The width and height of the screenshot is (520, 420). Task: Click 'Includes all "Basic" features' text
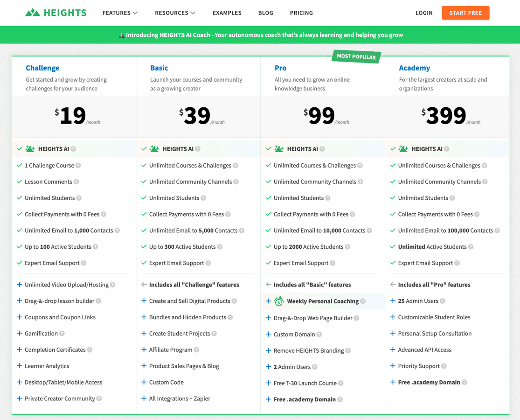(312, 285)
